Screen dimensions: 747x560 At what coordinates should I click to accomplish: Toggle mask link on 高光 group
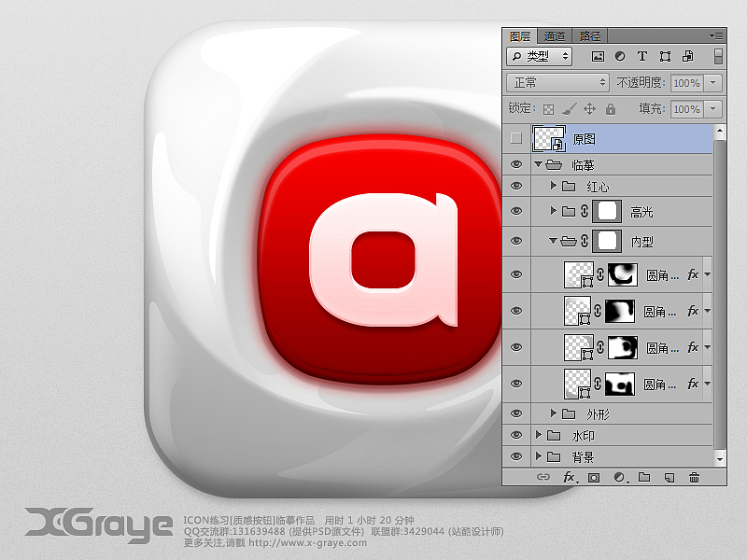pos(585,212)
